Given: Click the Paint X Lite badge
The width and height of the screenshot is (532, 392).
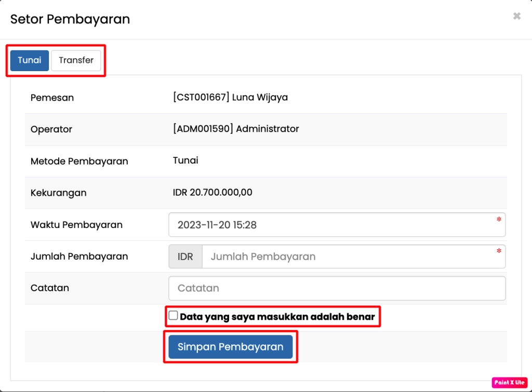Looking at the screenshot, I should pyautogui.click(x=509, y=382).
